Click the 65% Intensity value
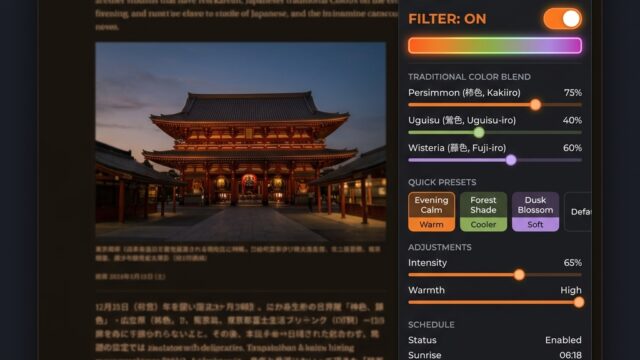 click(573, 262)
